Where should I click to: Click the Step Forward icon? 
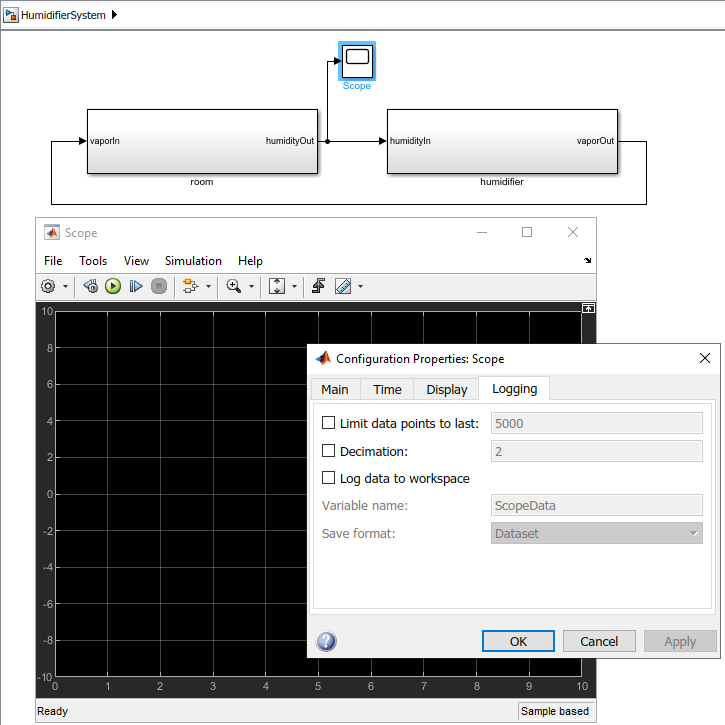[136, 286]
